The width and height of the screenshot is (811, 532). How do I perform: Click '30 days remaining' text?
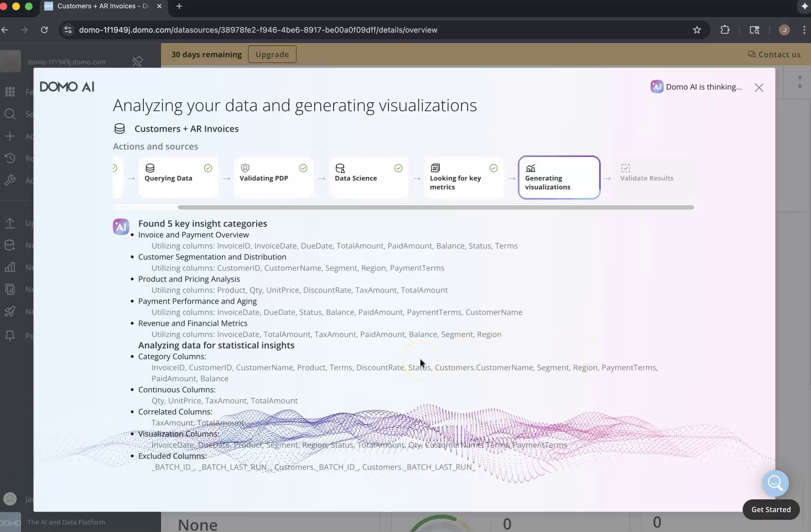click(206, 54)
